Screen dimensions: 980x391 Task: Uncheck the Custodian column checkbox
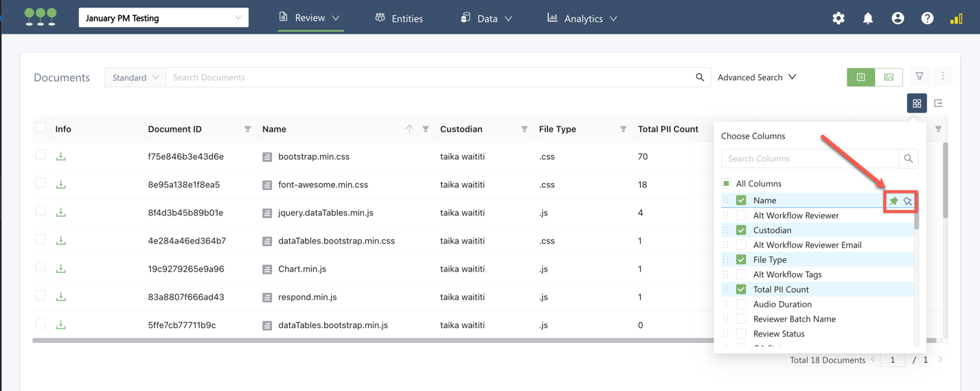(x=741, y=230)
